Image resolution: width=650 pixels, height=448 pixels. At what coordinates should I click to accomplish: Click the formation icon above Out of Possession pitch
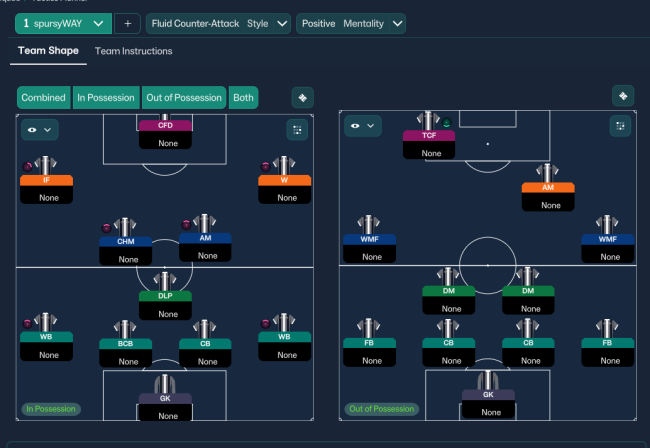tap(623, 96)
